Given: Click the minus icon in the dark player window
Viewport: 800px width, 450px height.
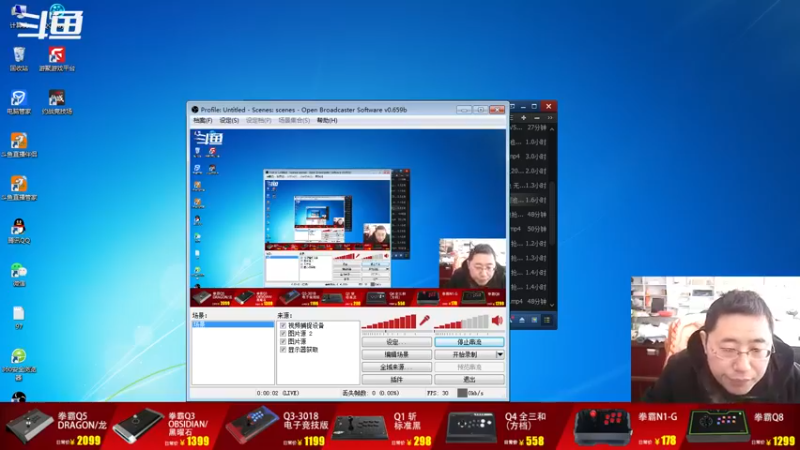Looking at the screenshot, I should coord(537,118).
